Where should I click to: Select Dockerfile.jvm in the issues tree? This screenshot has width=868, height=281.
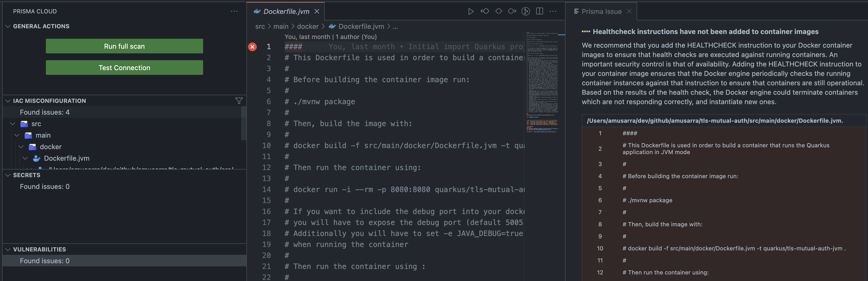click(x=66, y=158)
